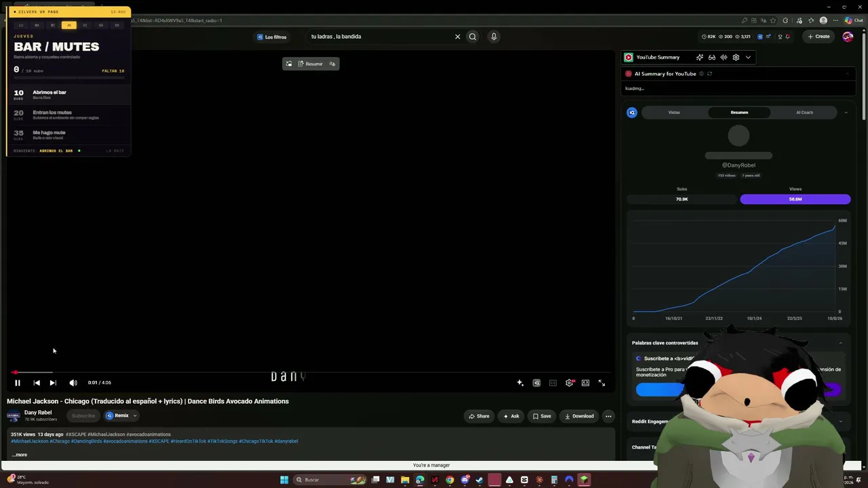Share the video
This screenshot has height=488, width=868.
click(x=479, y=416)
